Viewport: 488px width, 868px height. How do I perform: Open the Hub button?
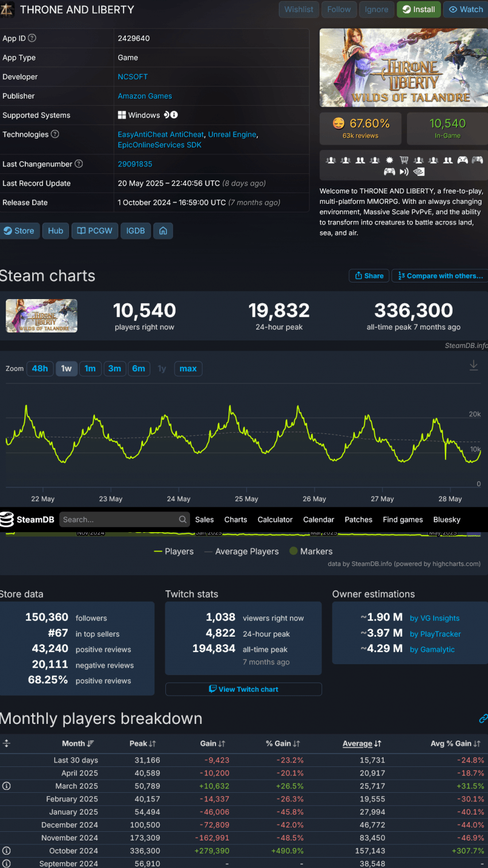[56, 231]
